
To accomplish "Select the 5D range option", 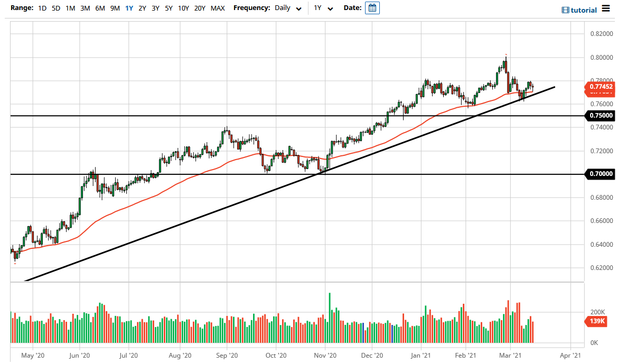I will pos(55,8).
